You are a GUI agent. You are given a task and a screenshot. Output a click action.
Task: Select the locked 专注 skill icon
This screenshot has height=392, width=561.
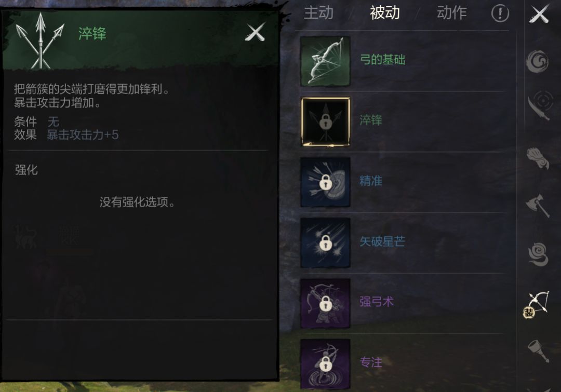325,364
